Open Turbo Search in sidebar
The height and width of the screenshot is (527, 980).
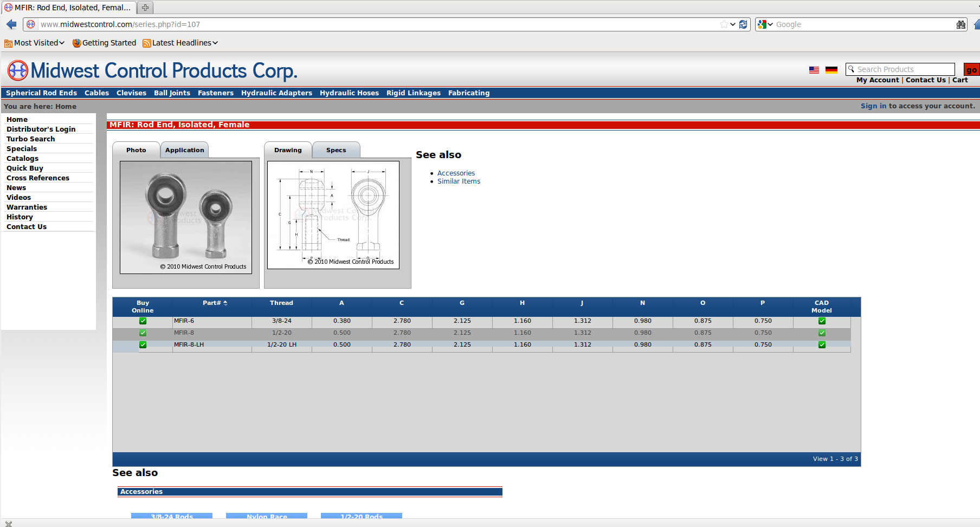pos(31,139)
